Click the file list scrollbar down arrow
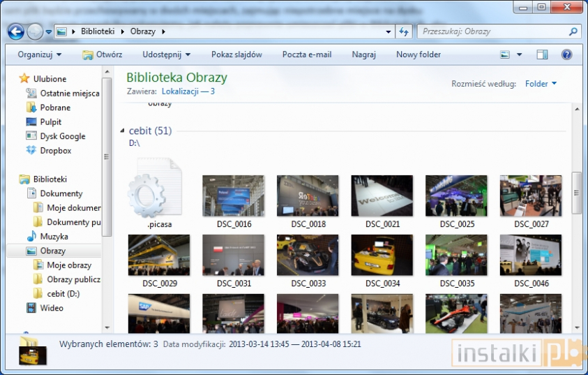Viewport: 588px width, 375px height. pos(577,328)
